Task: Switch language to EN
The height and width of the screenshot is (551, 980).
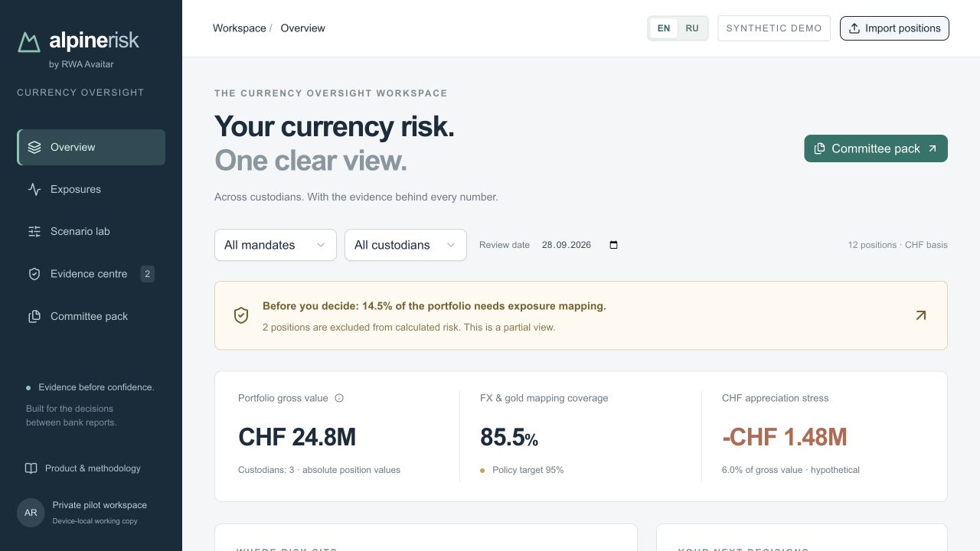Action: click(x=664, y=28)
